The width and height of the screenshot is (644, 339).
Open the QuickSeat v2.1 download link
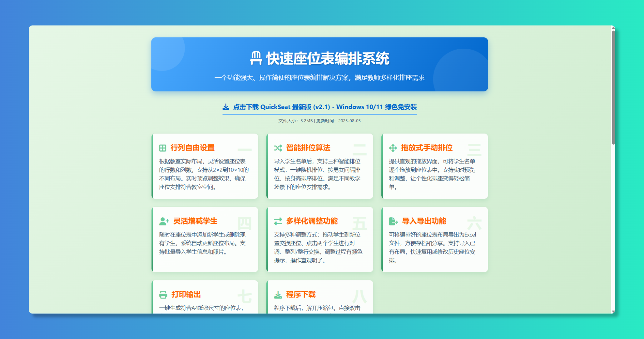click(x=325, y=107)
